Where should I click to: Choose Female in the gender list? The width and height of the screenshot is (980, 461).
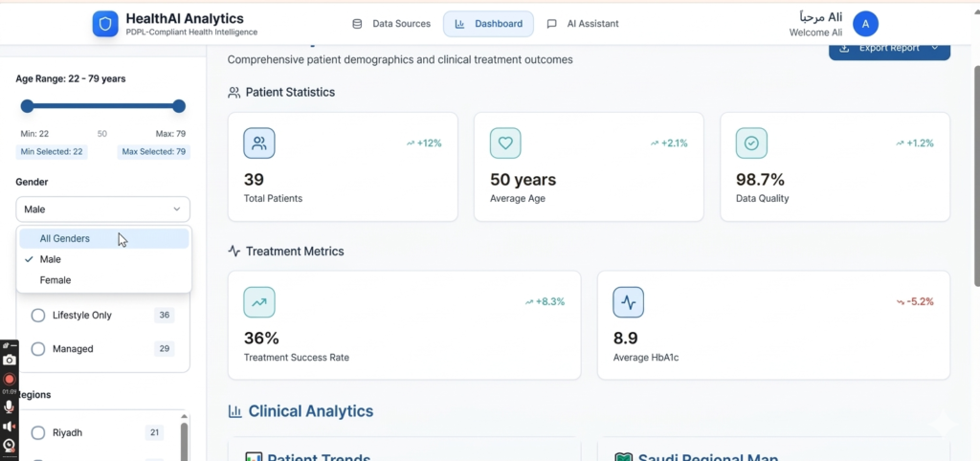(103, 280)
